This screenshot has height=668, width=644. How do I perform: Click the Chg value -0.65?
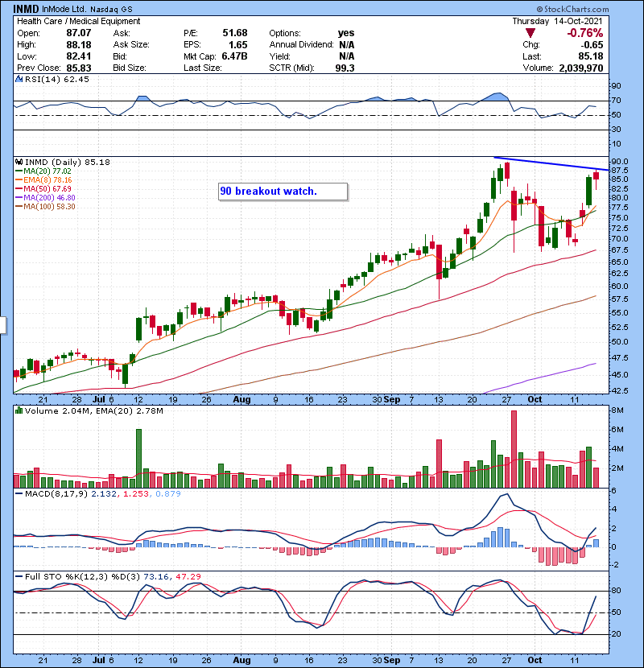592,45
